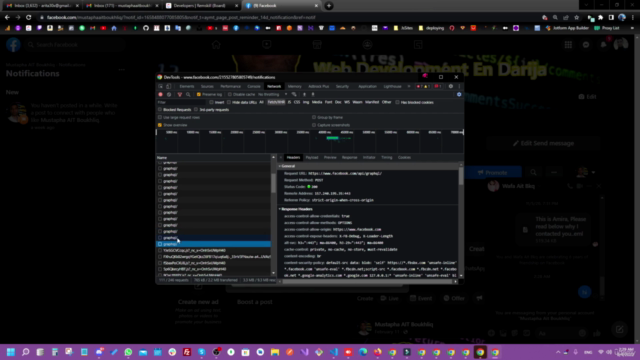640x360 pixels.
Task: Toggle the network filter funnel icon
Action: tap(180, 94)
